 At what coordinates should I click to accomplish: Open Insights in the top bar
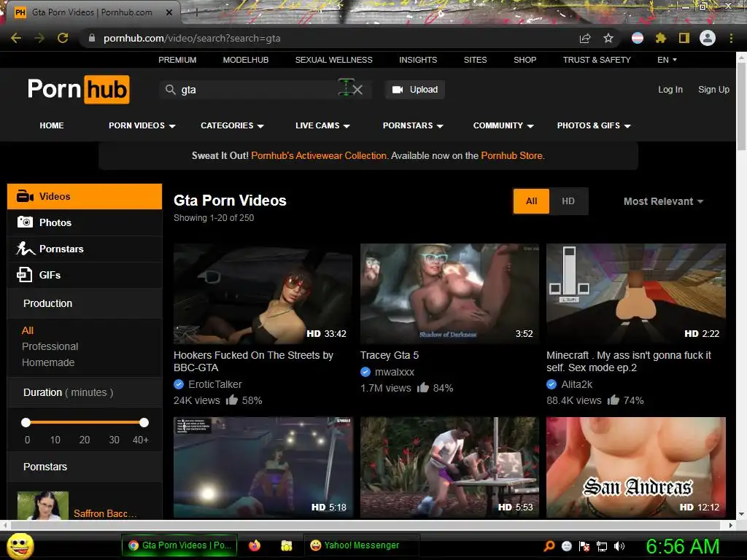click(x=418, y=60)
